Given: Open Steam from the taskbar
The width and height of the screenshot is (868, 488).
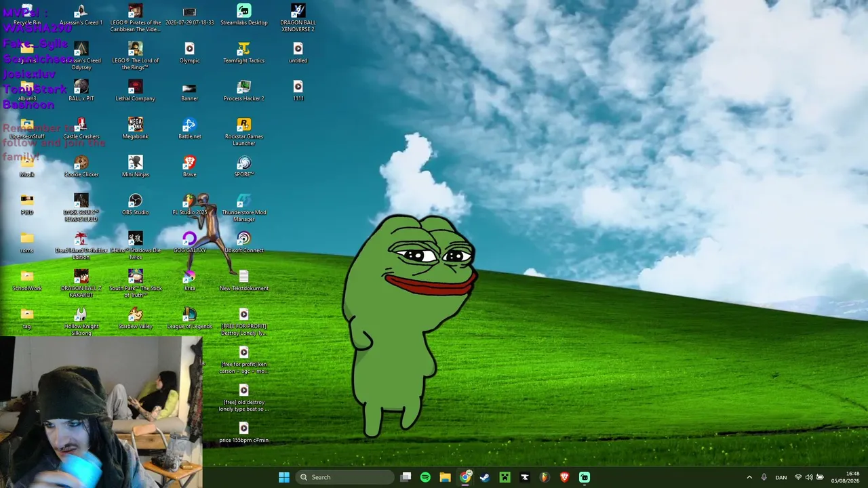Looking at the screenshot, I should click(x=485, y=477).
